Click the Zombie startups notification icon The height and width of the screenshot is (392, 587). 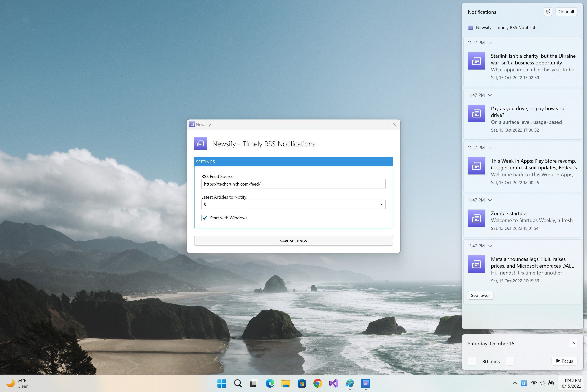[476, 218]
